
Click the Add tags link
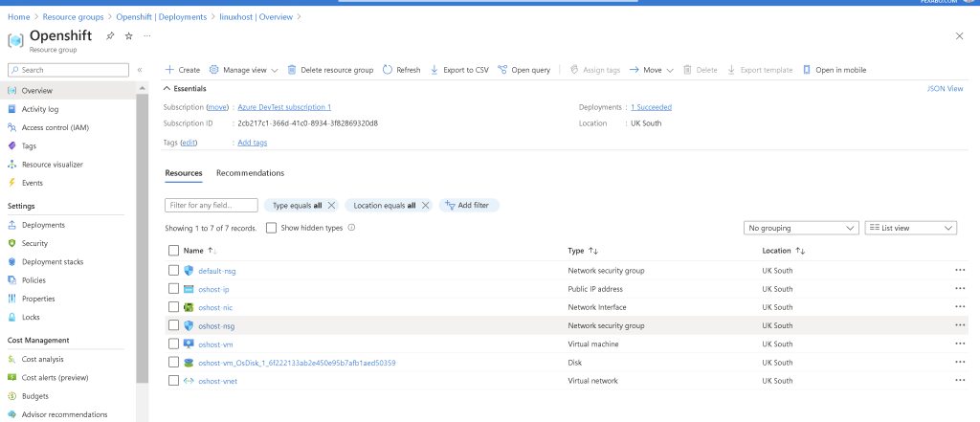(x=253, y=143)
